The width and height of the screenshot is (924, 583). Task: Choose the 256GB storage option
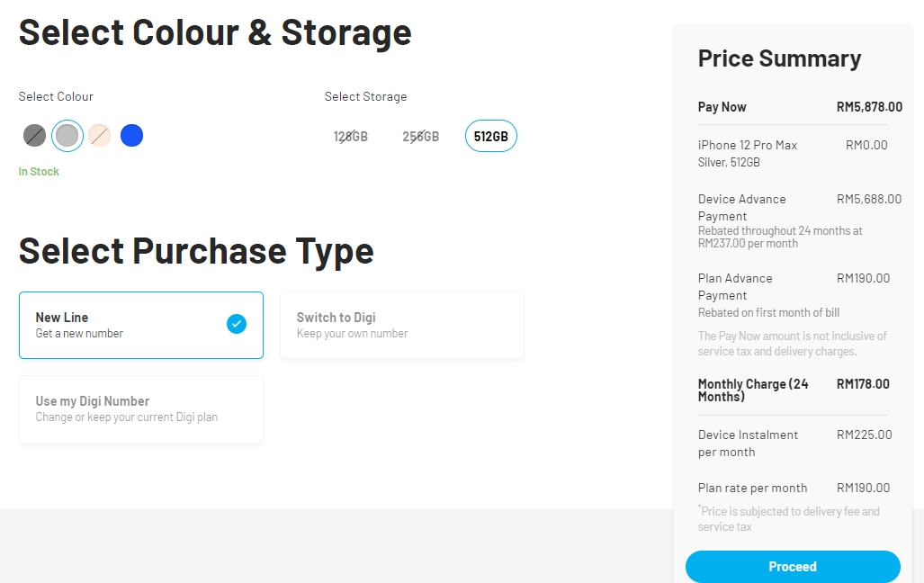420,137
